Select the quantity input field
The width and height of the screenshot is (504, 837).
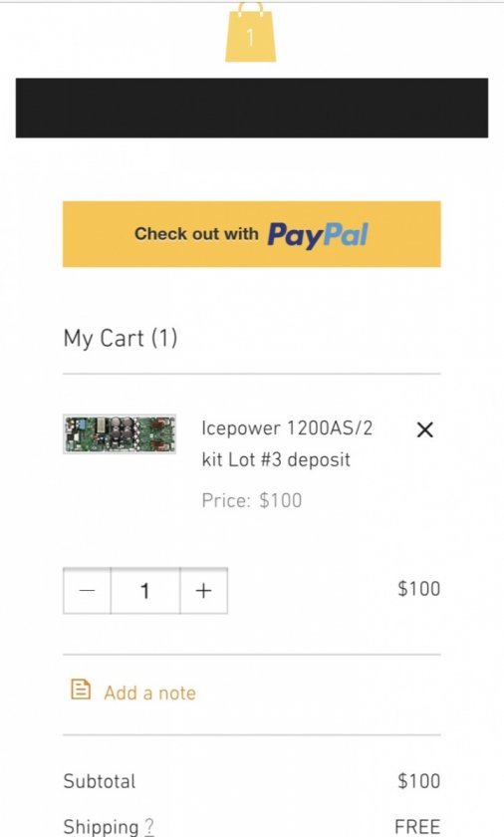coord(145,590)
